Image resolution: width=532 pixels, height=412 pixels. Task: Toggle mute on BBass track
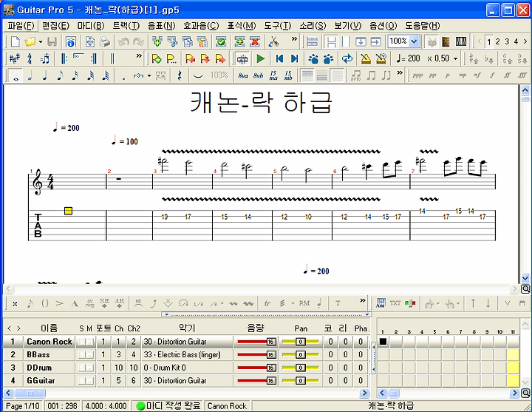click(x=89, y=354)
